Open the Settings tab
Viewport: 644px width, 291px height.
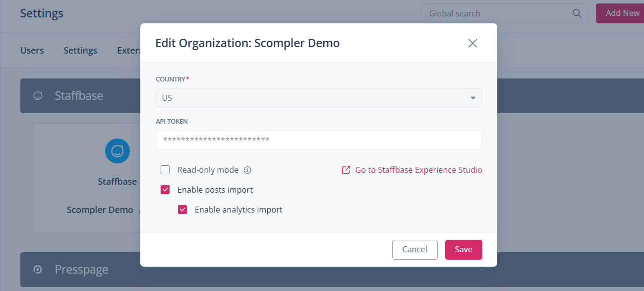pyautogui.click(x=80, y=51)
